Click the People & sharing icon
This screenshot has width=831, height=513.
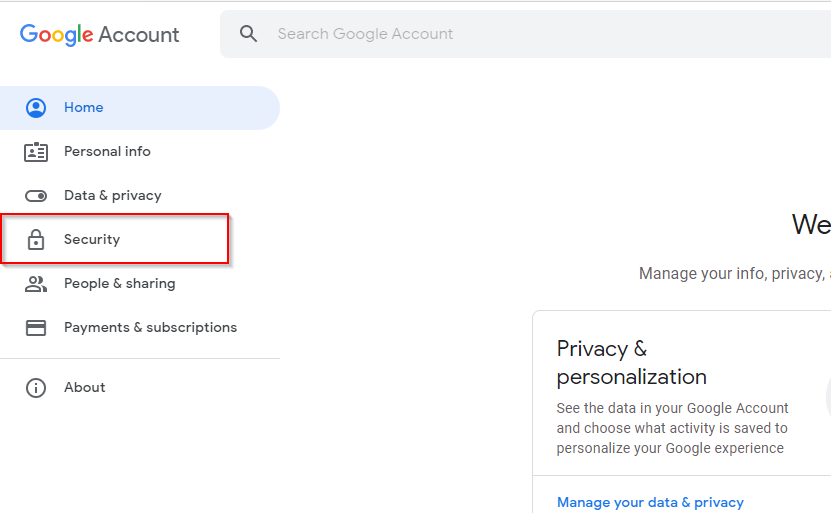tap(36, 284)
